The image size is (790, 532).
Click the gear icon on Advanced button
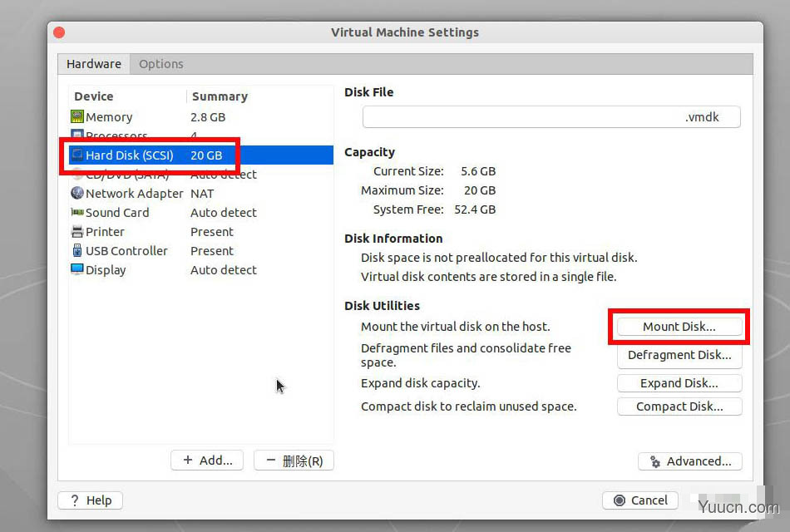(655, 461)
